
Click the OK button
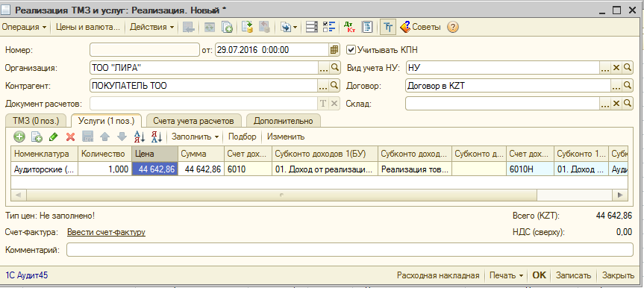[540, 275]
